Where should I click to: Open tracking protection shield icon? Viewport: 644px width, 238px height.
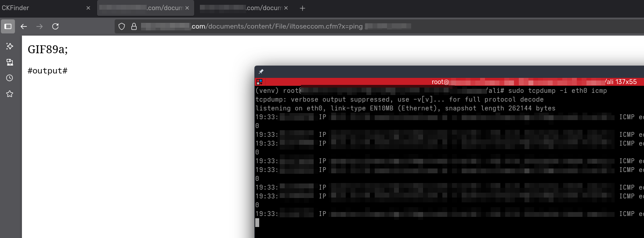[x=123, y=26]
